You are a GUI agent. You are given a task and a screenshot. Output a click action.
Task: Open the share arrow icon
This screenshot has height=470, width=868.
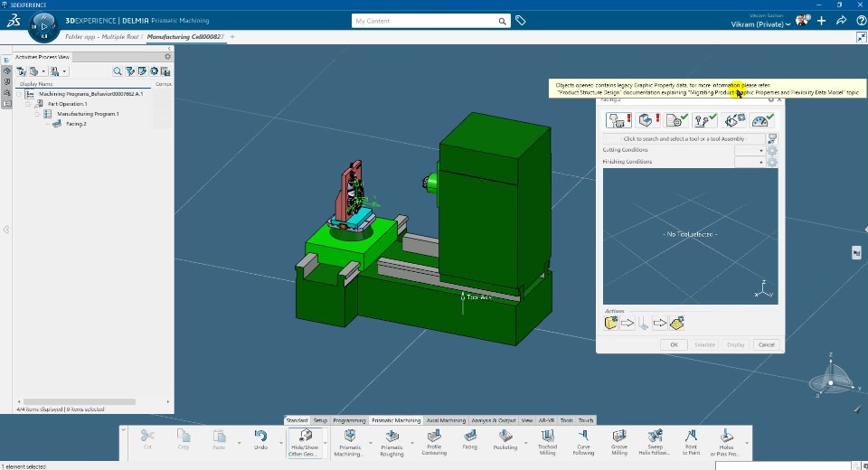point(842,21)
